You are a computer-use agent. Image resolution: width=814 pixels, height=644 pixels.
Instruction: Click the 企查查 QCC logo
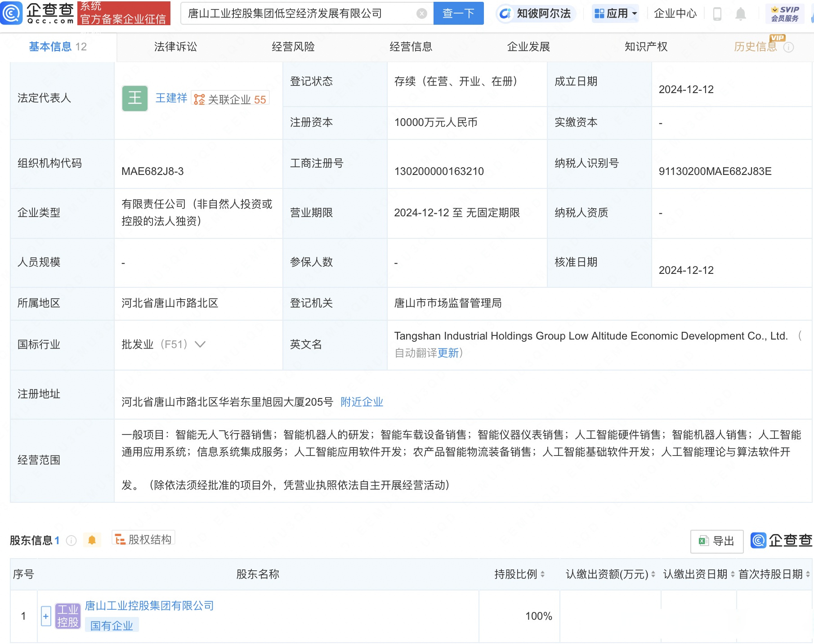[38, 13]
